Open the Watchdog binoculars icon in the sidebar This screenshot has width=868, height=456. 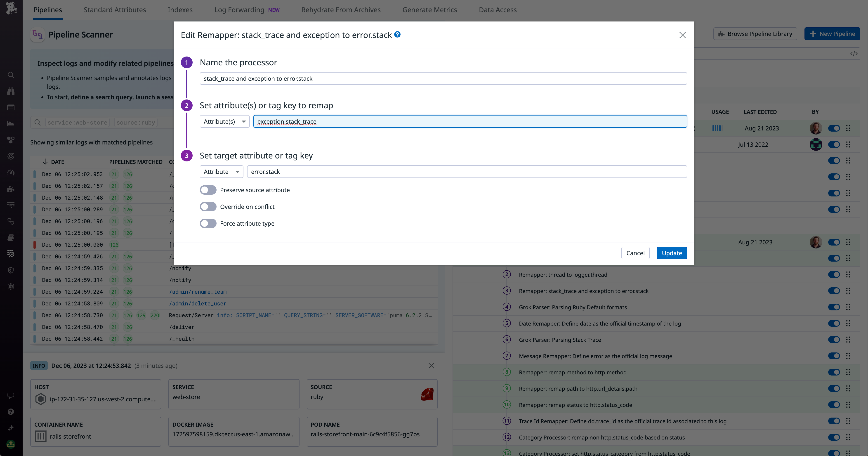click(11, 91)
